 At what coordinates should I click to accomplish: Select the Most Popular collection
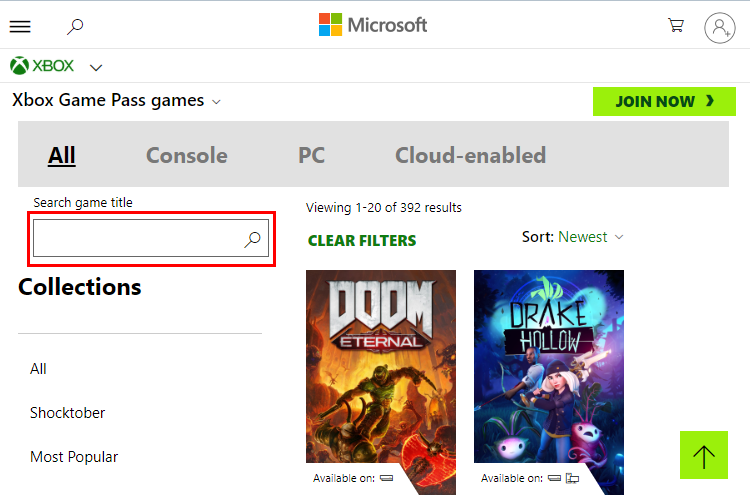[x=74, y=457]
